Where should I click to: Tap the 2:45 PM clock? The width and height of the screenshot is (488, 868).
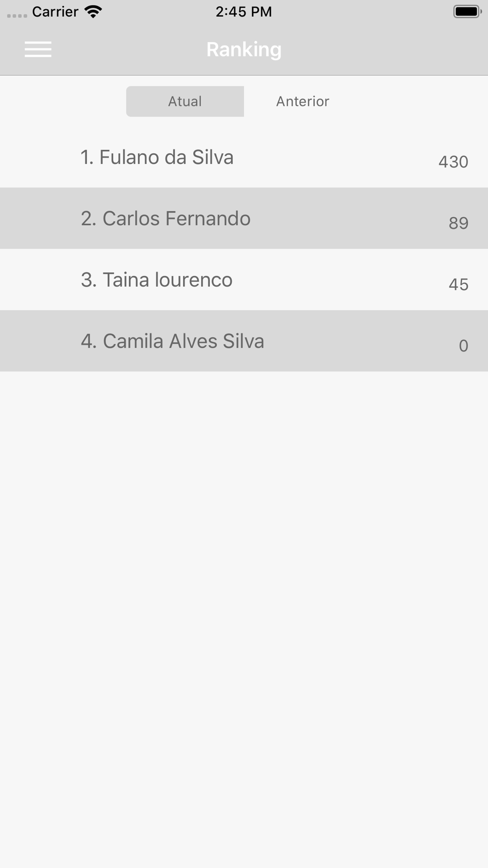(244, 12)
